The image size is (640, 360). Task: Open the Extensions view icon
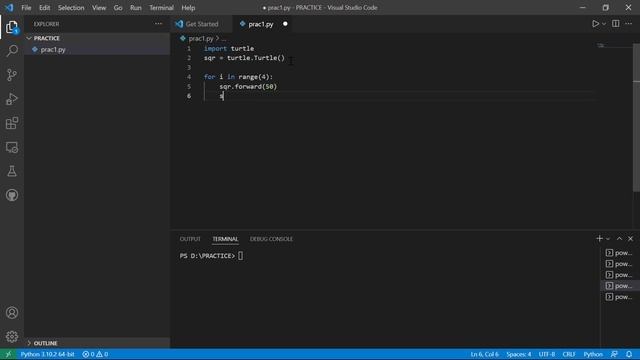point(12,123)
